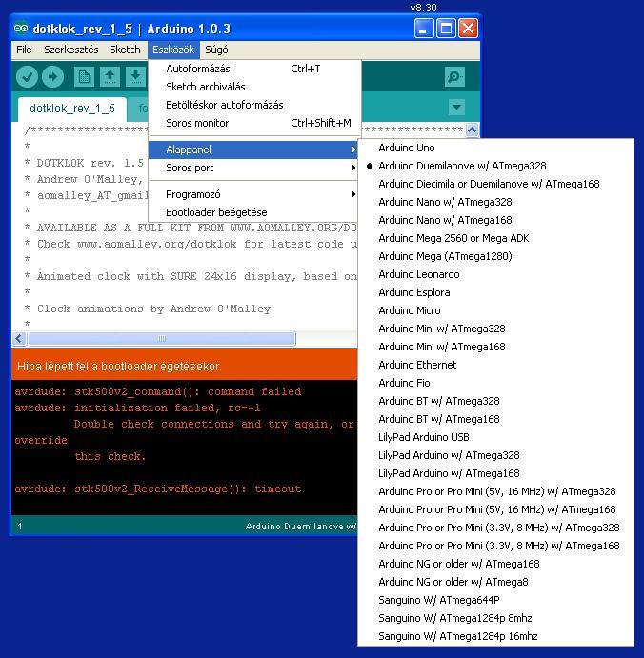The image size is (644, 658).
Task: Choose Sanguino W/ ATmega1284p 16mhz
Action: (x=495, y=636)
